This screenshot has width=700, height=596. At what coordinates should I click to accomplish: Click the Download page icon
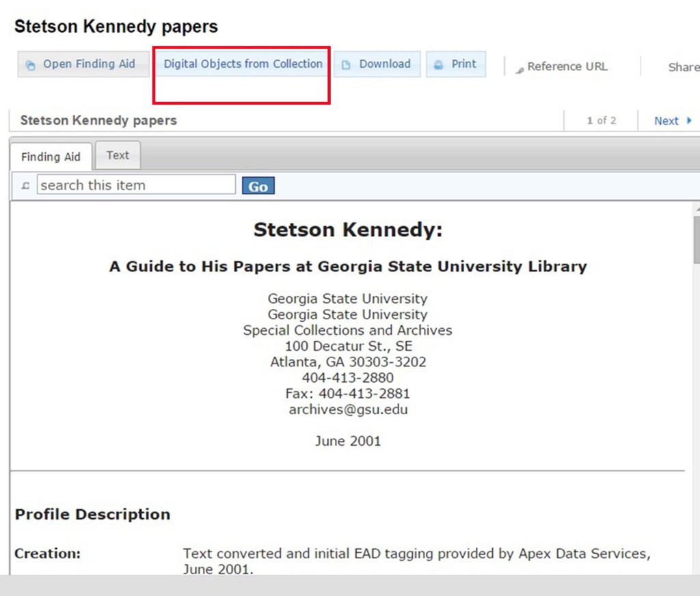coord(346,65)
